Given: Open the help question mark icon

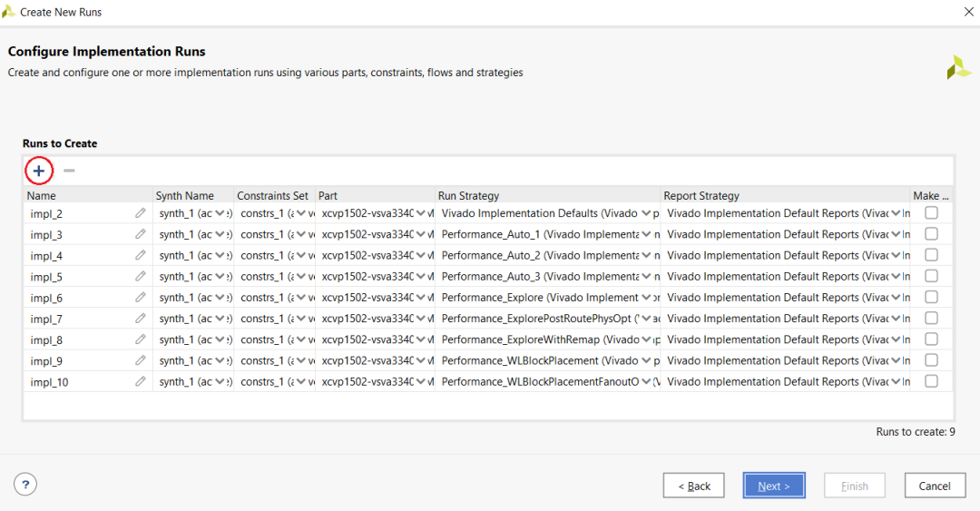Looking at the screenshot, I should [26, 485].
